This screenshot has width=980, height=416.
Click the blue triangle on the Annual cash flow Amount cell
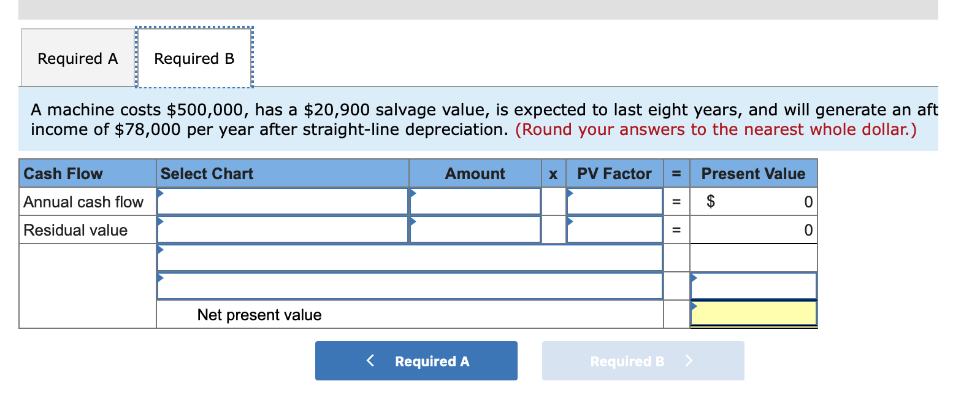pyautogui.click(x=412, y=193)
